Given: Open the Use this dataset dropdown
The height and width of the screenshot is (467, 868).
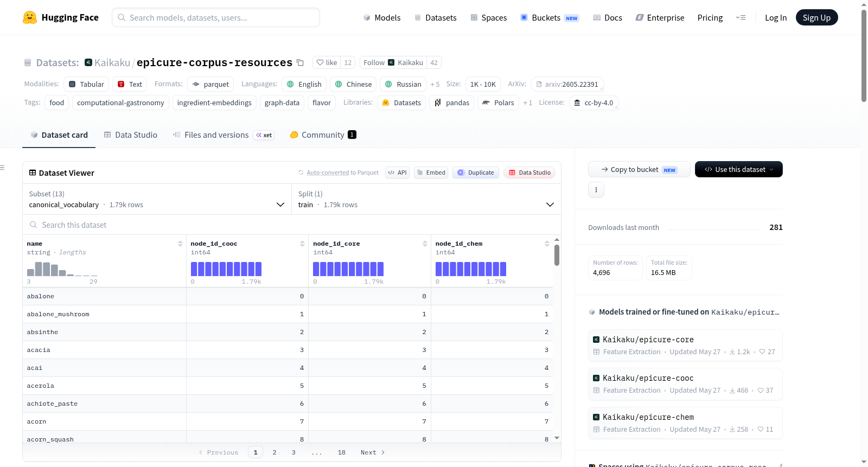Looking at the screenshot, I should [739, 169].
